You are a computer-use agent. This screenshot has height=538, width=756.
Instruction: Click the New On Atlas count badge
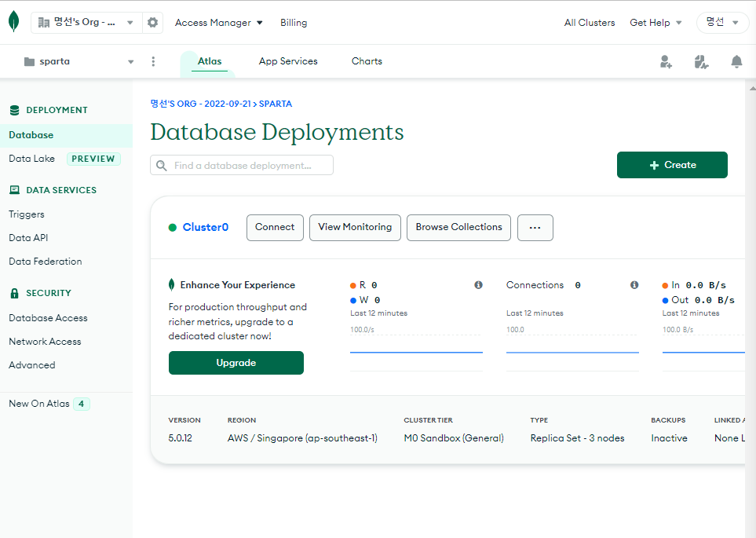tap(82, 404)
